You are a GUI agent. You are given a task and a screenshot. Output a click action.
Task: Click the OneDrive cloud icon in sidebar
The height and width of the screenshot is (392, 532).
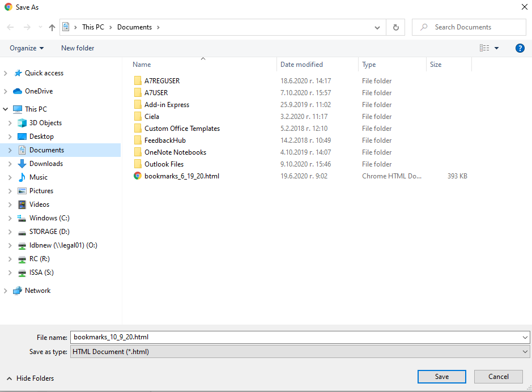(18, 91)
